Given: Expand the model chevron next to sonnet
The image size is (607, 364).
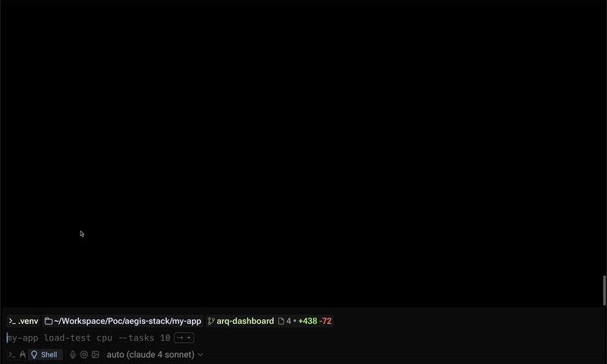Looking at the screenshot, I should (x=200, y=355).
